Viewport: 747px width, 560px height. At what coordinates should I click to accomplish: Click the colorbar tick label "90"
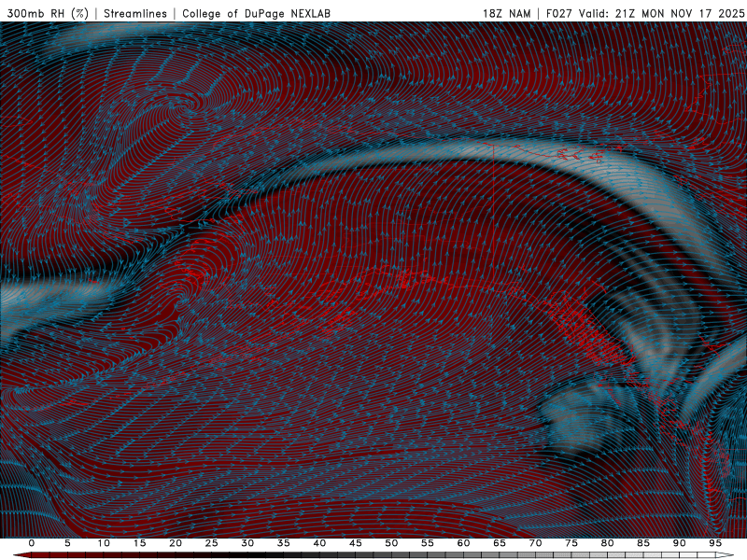click(x=679, y=543)
